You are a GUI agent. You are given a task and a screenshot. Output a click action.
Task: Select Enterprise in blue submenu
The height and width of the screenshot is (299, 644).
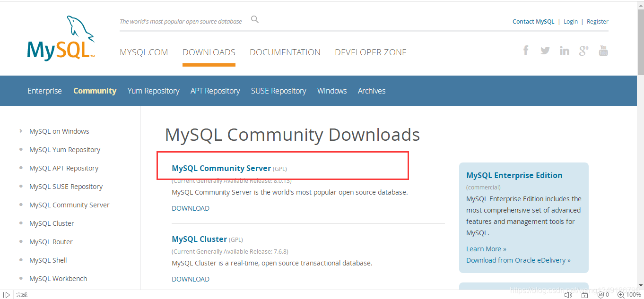tap(44, 91)
